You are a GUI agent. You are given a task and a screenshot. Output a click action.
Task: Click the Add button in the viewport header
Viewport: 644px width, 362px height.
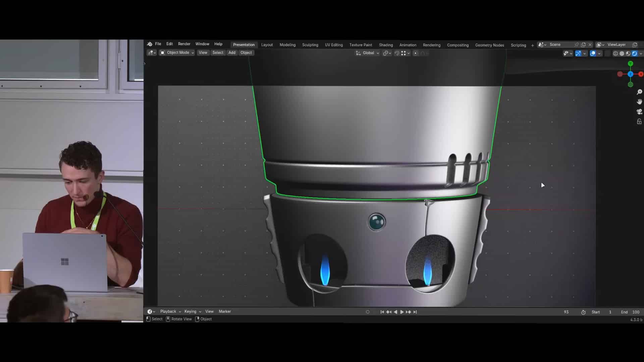(232, 53)
